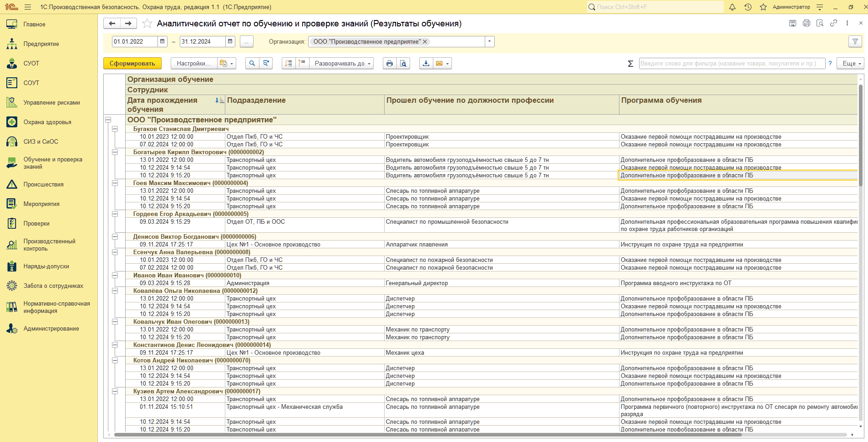Select cell Генеральный директор

click(x=502, y=283)
